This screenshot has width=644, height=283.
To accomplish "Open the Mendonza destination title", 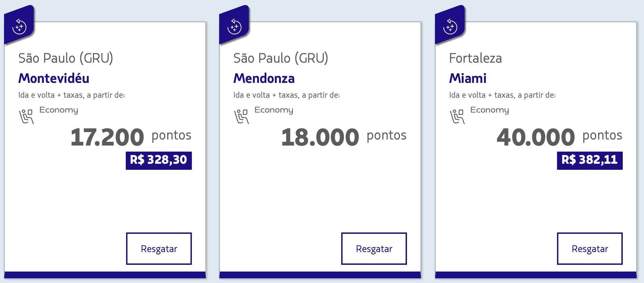I will click(x=264, y=78).
